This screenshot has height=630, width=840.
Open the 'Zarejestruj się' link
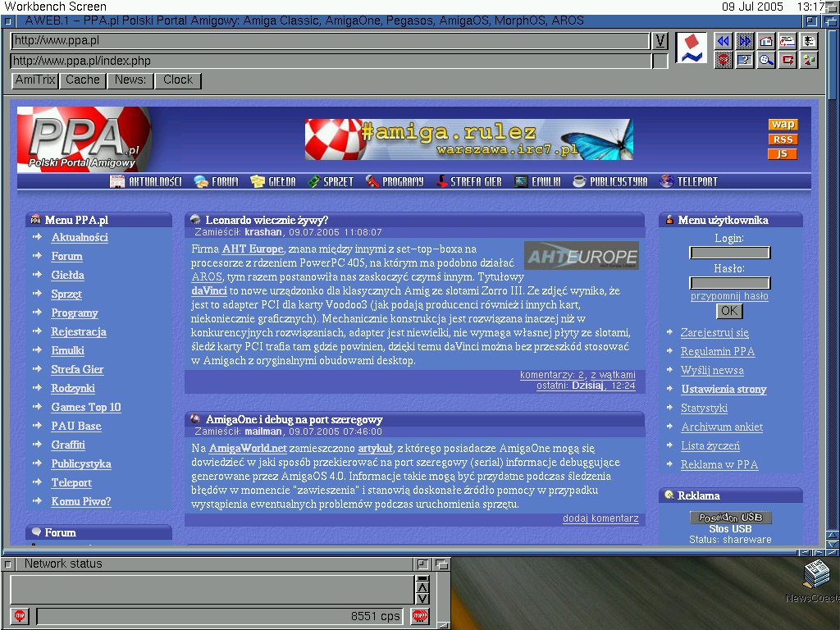[x=714, y=333]
